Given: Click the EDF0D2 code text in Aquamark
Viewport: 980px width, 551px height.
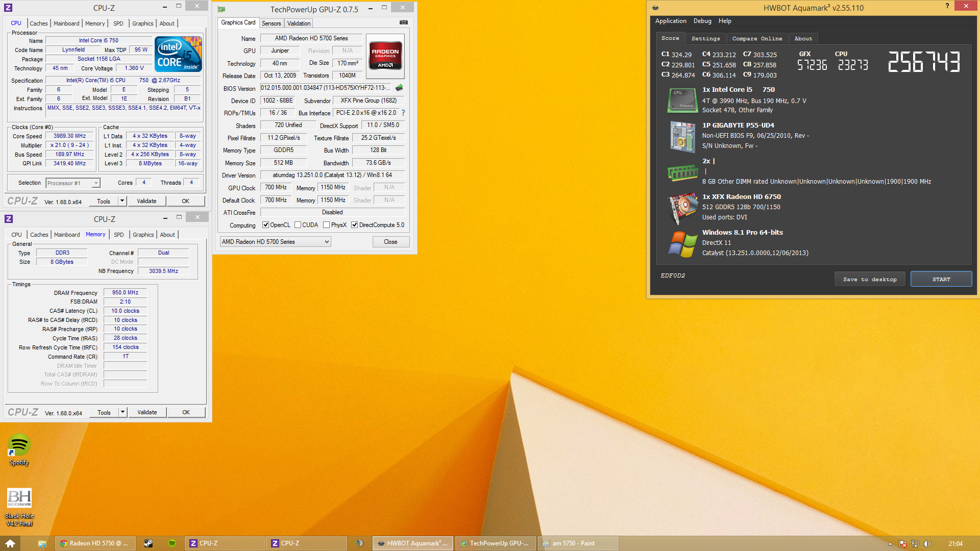Looking at the screenshot, I should tap(673, 275).
